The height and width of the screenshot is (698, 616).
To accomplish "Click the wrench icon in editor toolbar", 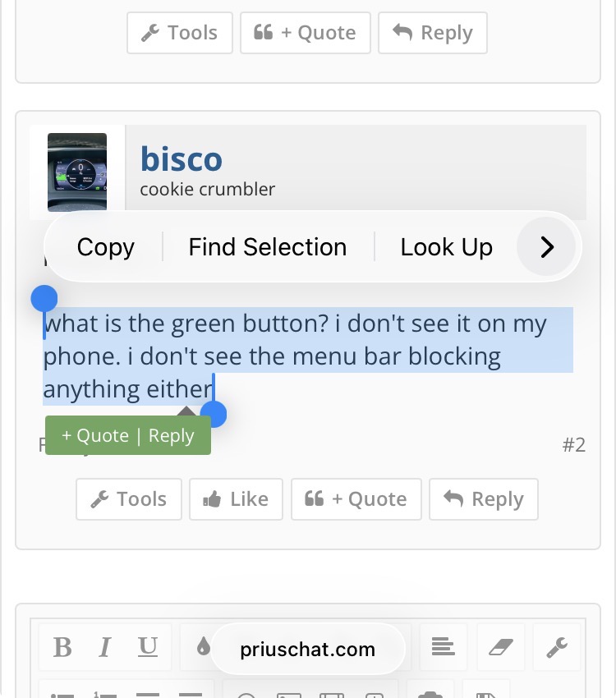I will click(x=557, y=648).
